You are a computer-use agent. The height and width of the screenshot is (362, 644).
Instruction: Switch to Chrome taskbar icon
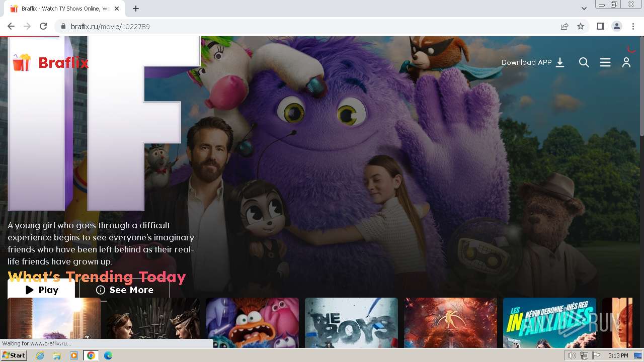pos(91,355)
